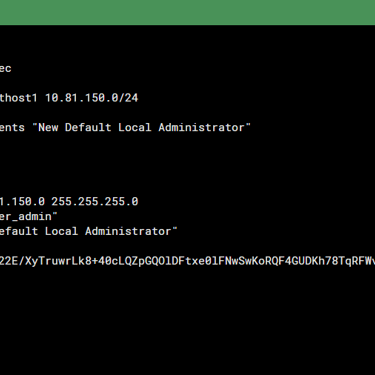Click "Local" on the line below er_admin
This screenshot has width=375, height=375.
(62, 231)
